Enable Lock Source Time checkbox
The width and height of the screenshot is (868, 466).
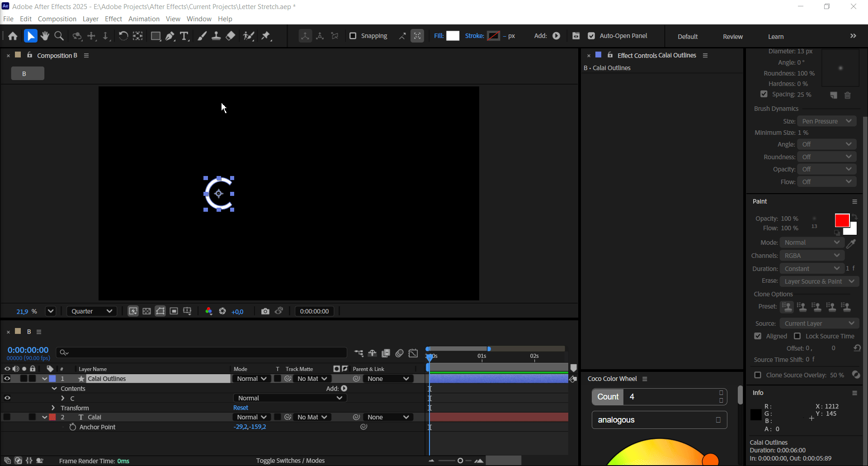797,336
